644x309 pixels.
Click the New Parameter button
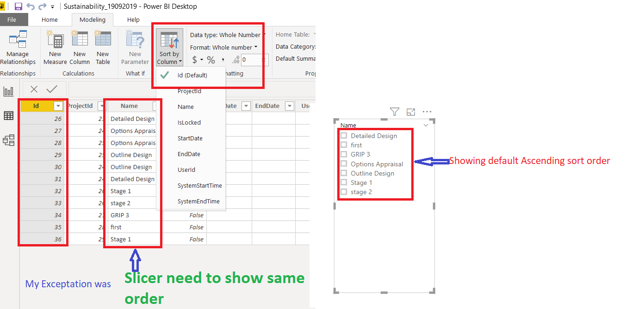point(135,48)
